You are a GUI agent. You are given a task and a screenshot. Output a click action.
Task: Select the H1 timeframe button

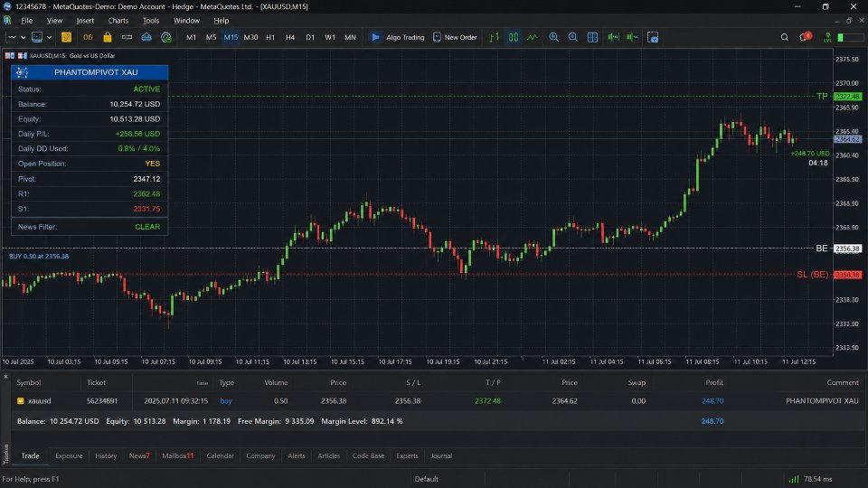pyautogui.click(x=270, y=37)
